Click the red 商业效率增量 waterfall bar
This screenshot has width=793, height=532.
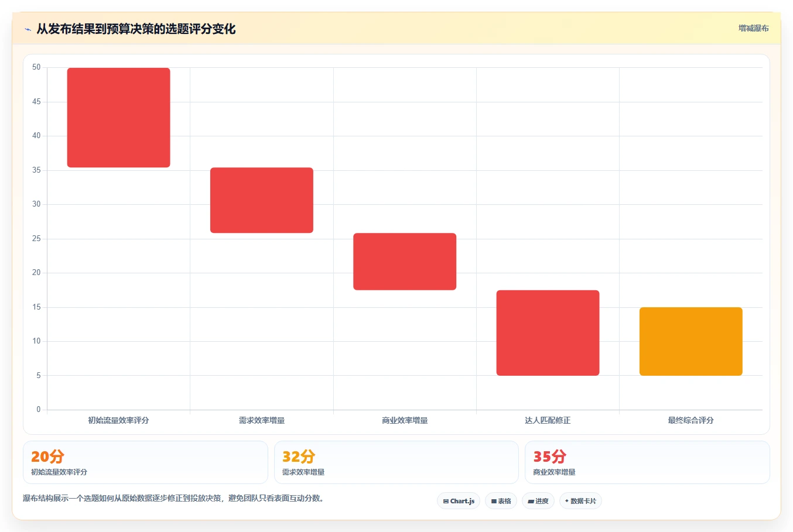click(x=405, y=262)
